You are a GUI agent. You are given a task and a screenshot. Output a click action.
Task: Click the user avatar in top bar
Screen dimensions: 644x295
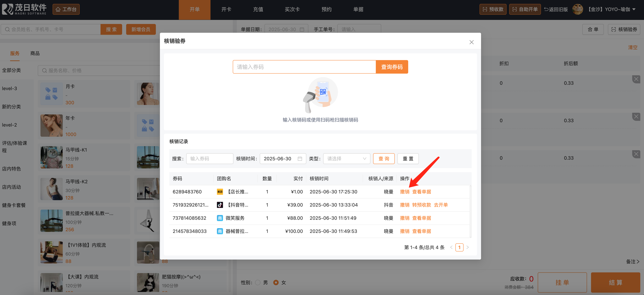(x=578, y=9)
